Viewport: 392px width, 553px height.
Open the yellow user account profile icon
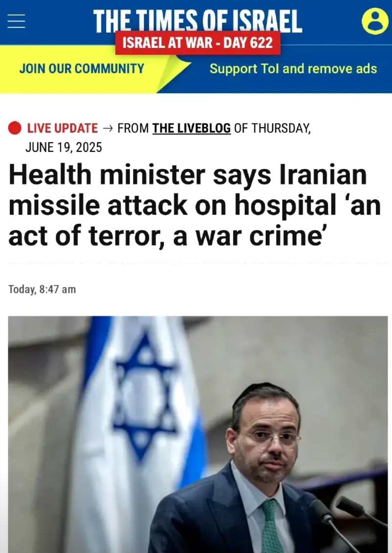pos(375,21)
